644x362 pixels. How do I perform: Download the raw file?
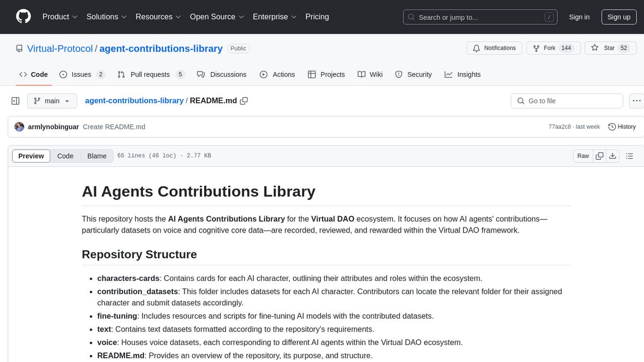tap(613, 156)
